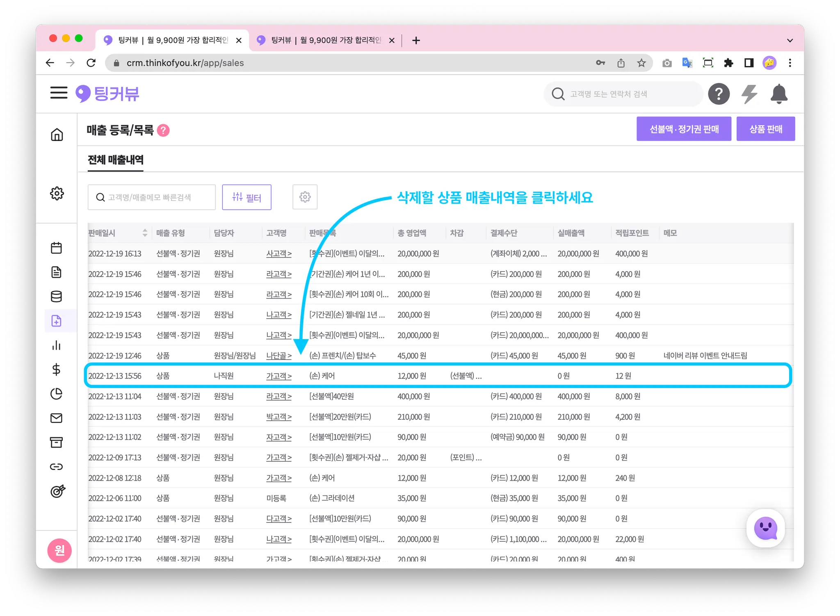Open the 나단골 customer link
The height and width of the screenshot is (616, 840).
[x=278, y=356]
